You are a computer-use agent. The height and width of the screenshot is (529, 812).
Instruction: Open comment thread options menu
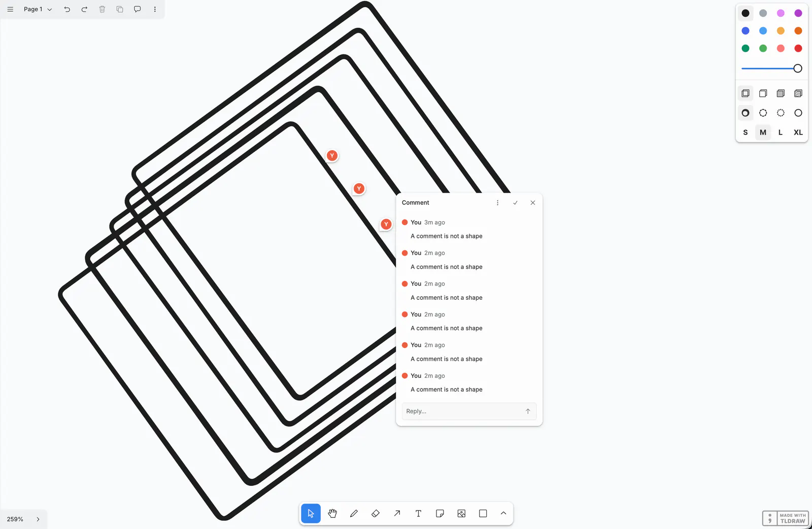[x=497, y=202]
